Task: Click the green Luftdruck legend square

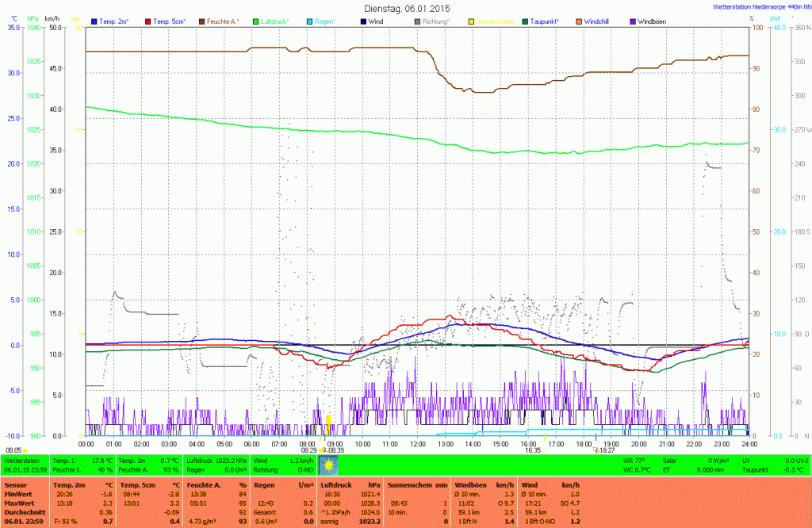Action: point(257,21)
